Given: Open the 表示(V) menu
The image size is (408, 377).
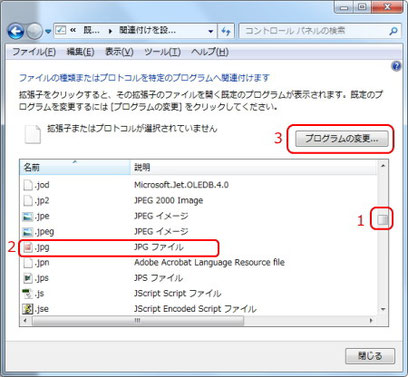Looking at the screenshot, I should 119,52.
